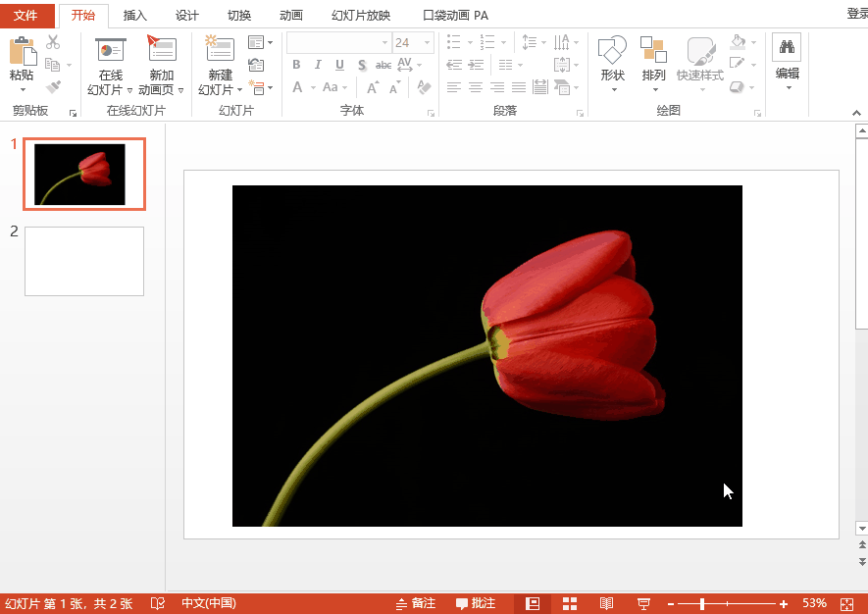Toggle bold formatting
The image size is (868, 614).
296,64
